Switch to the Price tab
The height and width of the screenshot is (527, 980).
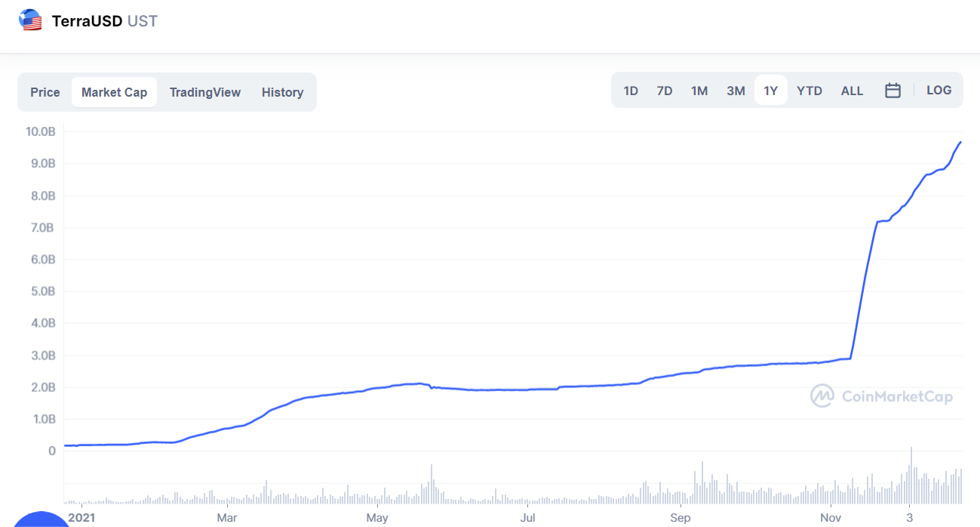(45, 92)
